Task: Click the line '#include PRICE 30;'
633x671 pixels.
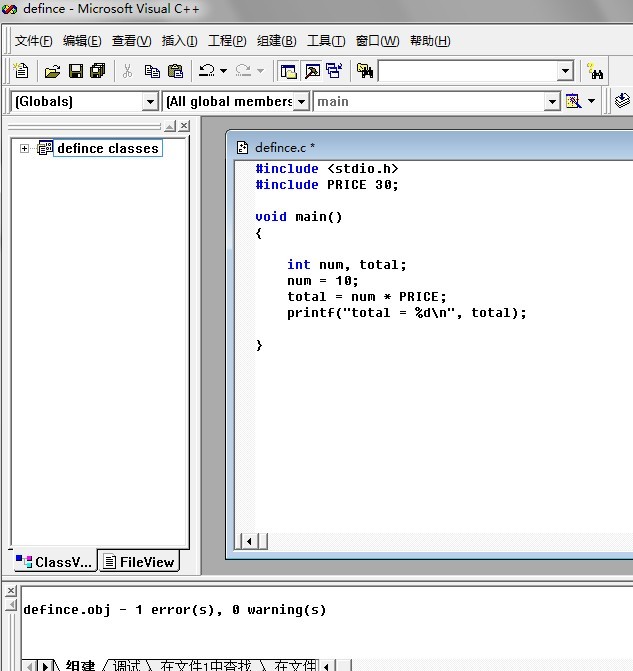Action: point(327,185)
